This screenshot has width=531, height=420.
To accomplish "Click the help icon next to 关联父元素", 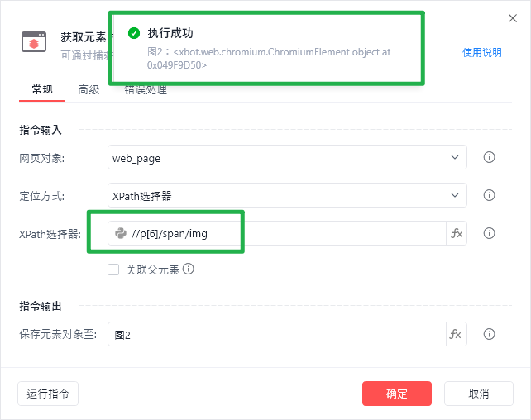I will (189, 269).
